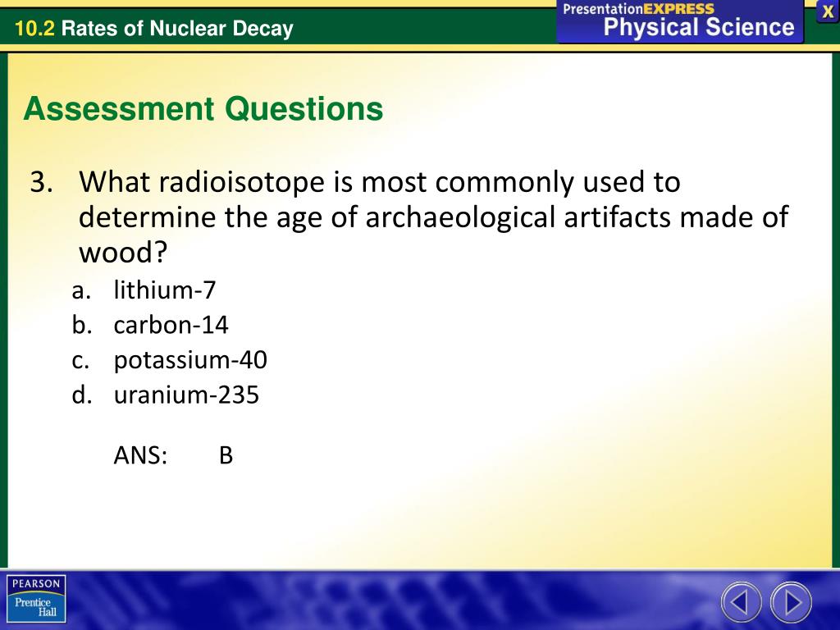The image size is (840, 630).
Task: Click the 10.2 Rates of Nuclear Decay title
Action: [153, 28]
